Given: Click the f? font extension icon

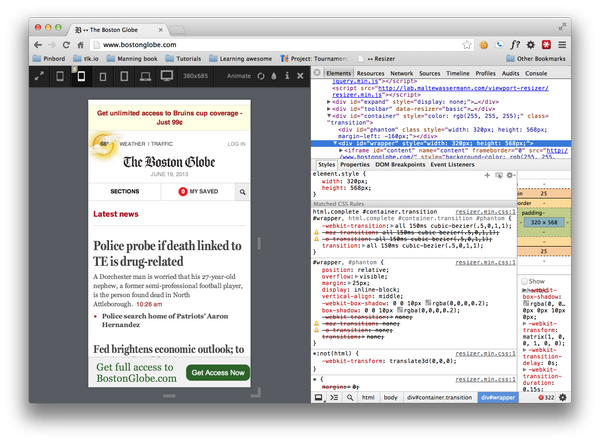Looking at the screenshot, I should pos(515,45).
